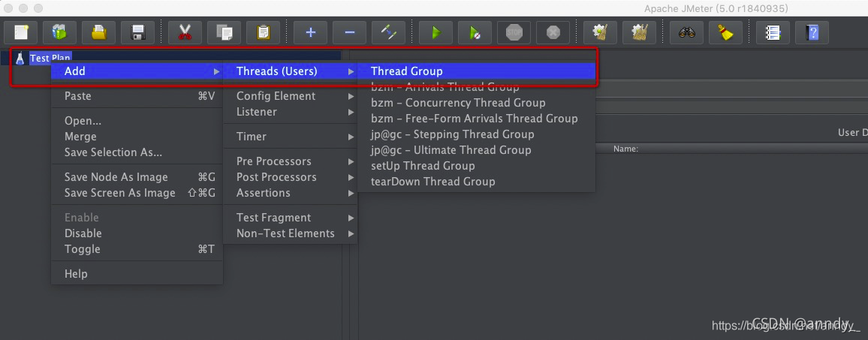Start the test with green play icon
The width and height of the screenshot is (868, 340).
click(x=436, y=33)
